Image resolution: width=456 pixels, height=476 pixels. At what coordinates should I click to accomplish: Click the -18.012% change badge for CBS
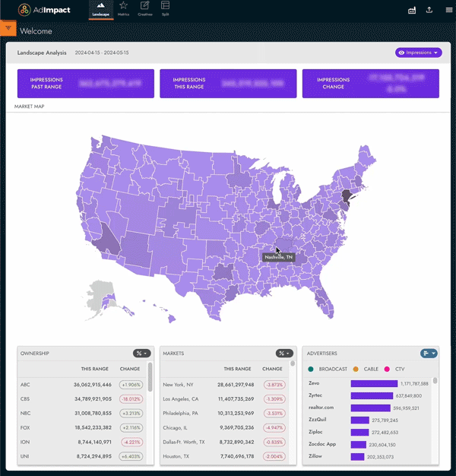[x=131, y=399]
